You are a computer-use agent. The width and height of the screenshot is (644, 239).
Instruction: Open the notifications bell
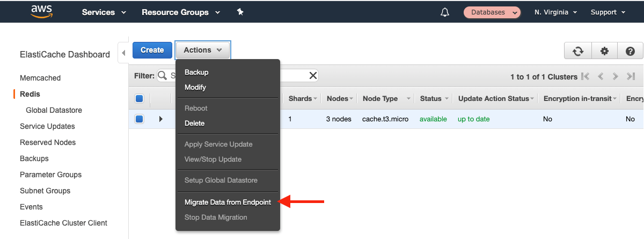click(444, 12)
